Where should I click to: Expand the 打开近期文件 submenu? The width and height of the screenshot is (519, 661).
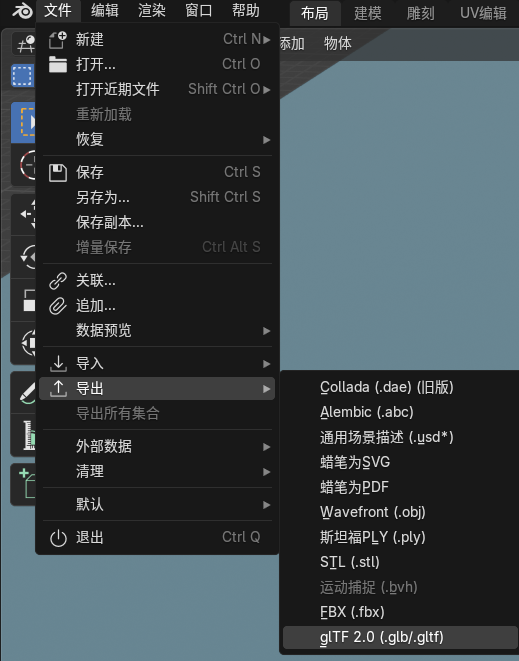[x=157, y=89]
